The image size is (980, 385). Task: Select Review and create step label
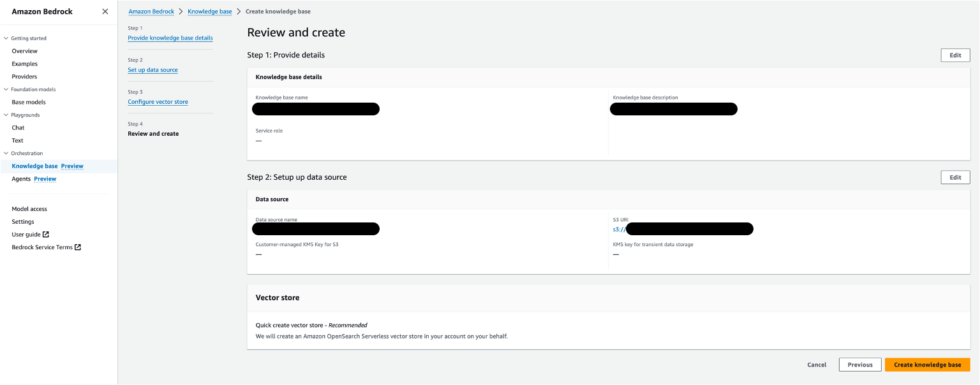point(153,134)
